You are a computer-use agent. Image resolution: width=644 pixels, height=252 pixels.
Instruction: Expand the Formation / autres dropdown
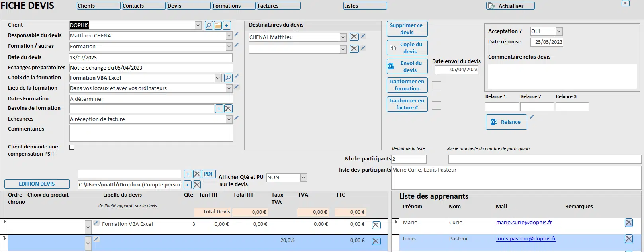229,47
